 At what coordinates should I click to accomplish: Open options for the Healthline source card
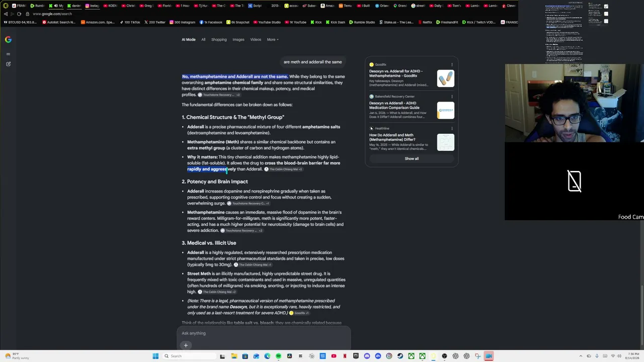coord(452,128)
